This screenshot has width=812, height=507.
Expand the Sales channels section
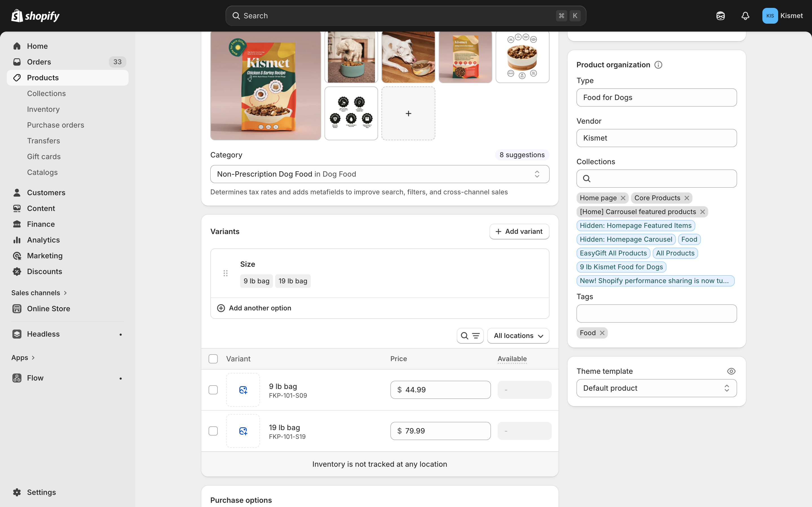click(39, 292)
